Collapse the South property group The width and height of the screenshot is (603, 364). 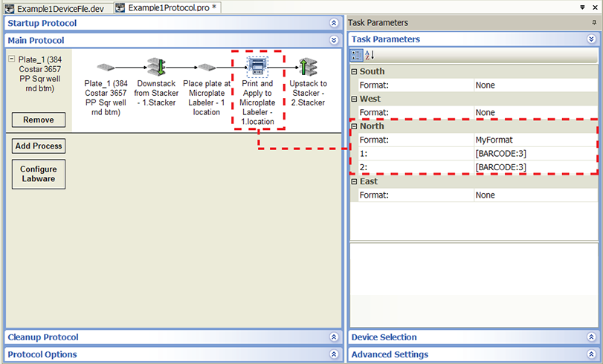[x=355, y=71]
